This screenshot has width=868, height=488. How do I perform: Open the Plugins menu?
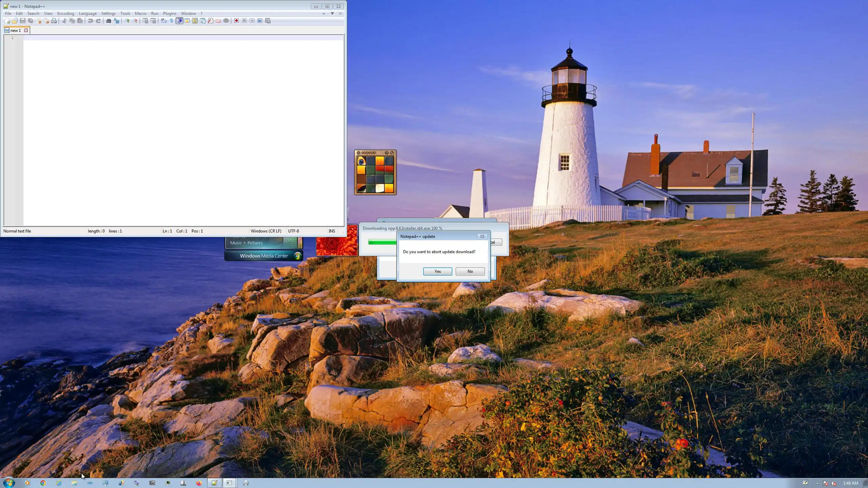click(169, 14)
